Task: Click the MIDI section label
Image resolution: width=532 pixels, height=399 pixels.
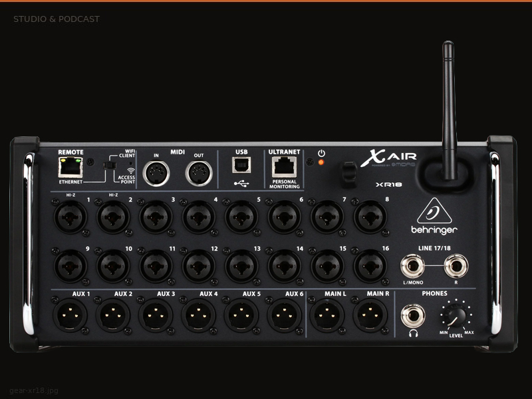Action: coord(178,152)
